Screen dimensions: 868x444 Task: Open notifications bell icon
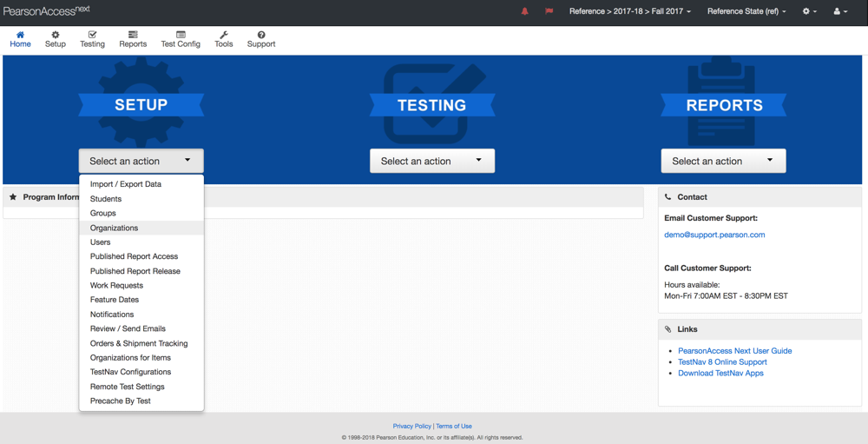[x=524, y=12]
